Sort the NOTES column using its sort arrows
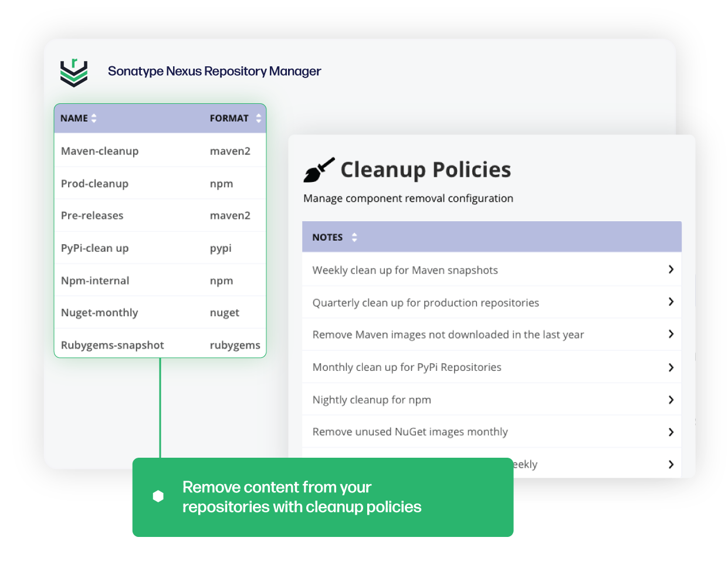 pos(354,237)
